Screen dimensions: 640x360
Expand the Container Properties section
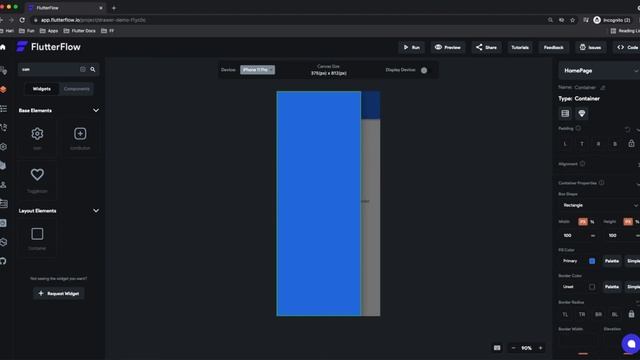pyautogui.click(x=638, y=183)
